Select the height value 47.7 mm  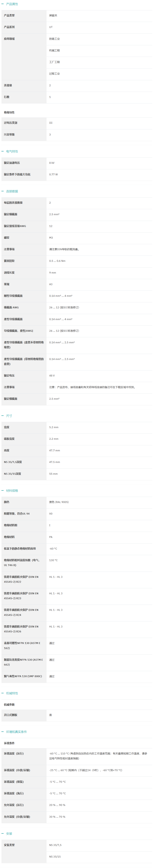tap(55, 450)
